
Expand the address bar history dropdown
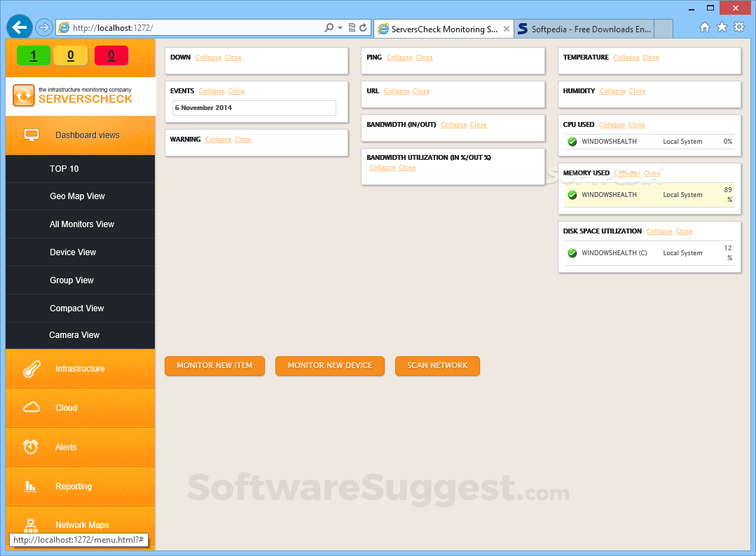(x=328, y=27)
